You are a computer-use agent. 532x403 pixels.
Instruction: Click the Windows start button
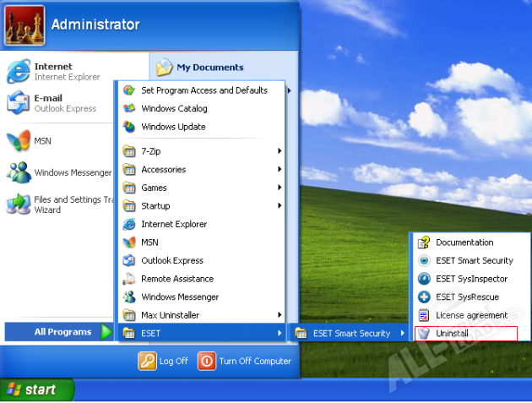(37, 389)
